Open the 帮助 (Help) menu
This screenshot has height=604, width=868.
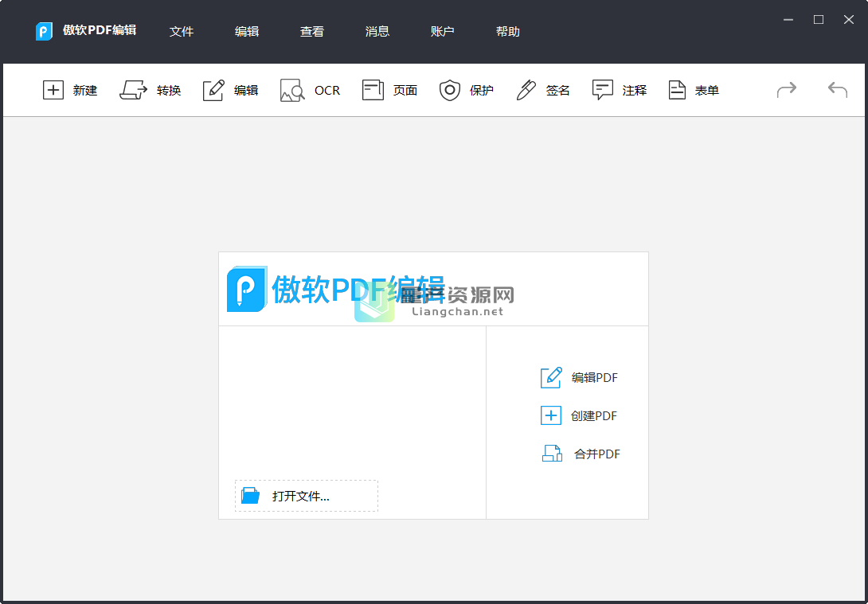coord(508,32)
